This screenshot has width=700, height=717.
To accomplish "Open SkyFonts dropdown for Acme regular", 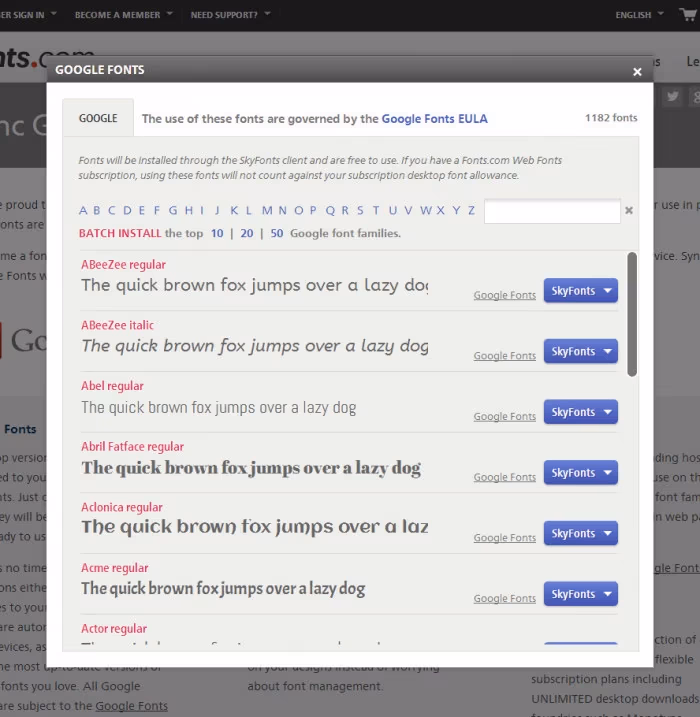I will pos(581,594).
